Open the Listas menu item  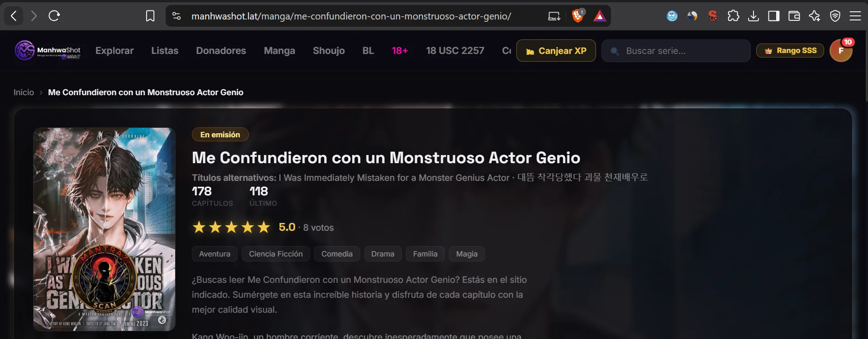pyautogui.click(x=165, y=51)
